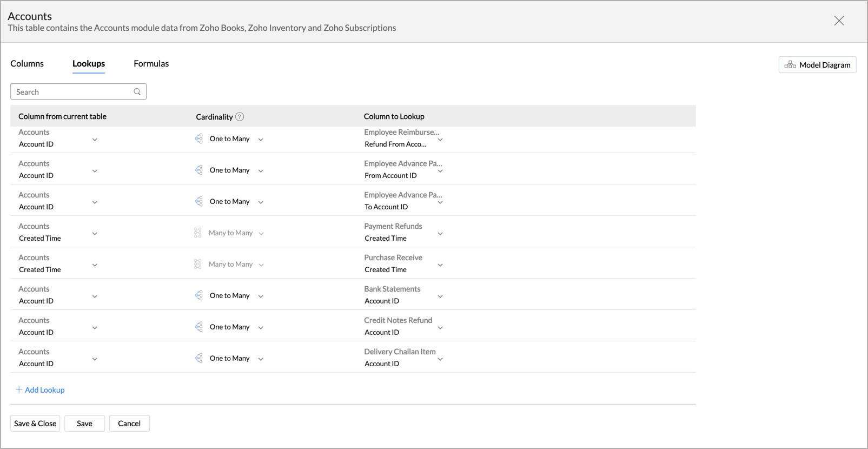
Task: Click the table description mentioning Zoho Books
Action: tap(202, 28)
